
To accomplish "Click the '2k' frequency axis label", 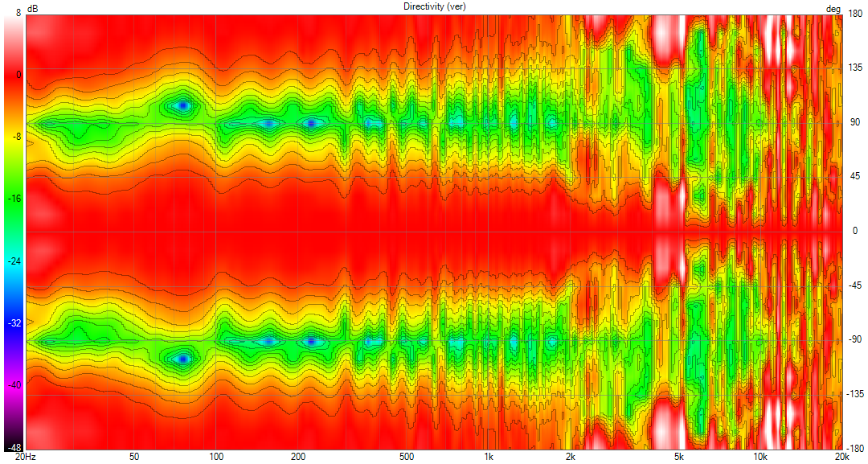I will (570, 457).
